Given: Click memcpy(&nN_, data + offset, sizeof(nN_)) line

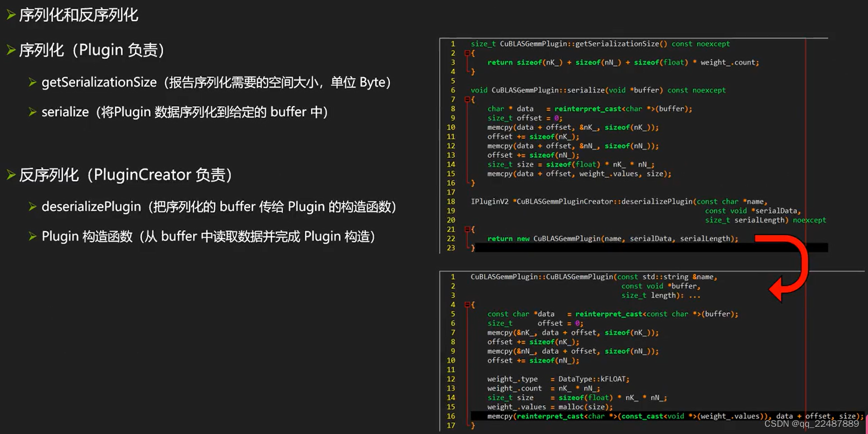Looking at the screenshot, I should click(x=573, y=351).
